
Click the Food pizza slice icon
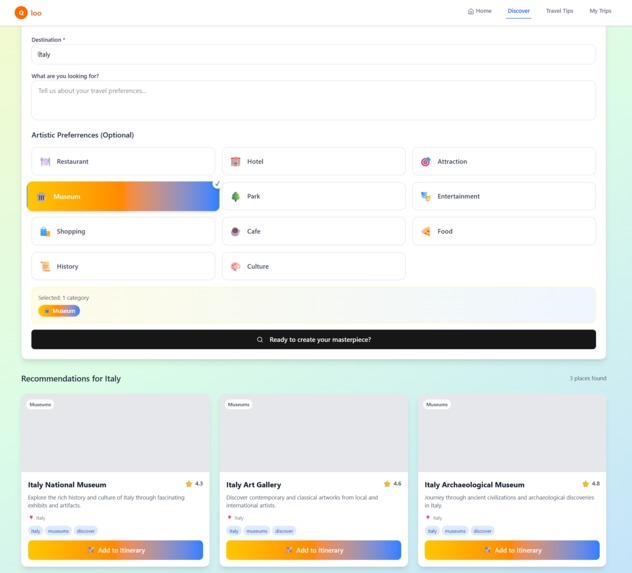(x=426, y=232)
